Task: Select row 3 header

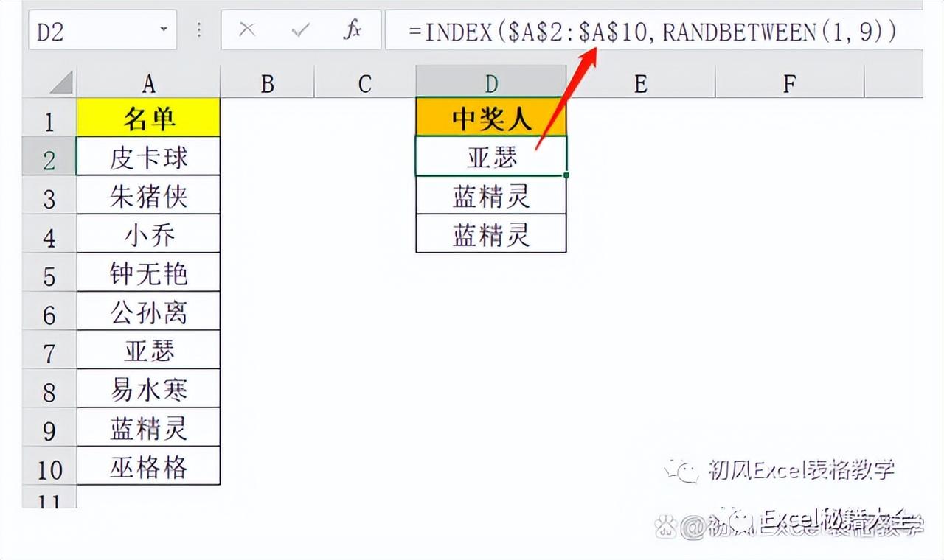Action: coord(49,197)
